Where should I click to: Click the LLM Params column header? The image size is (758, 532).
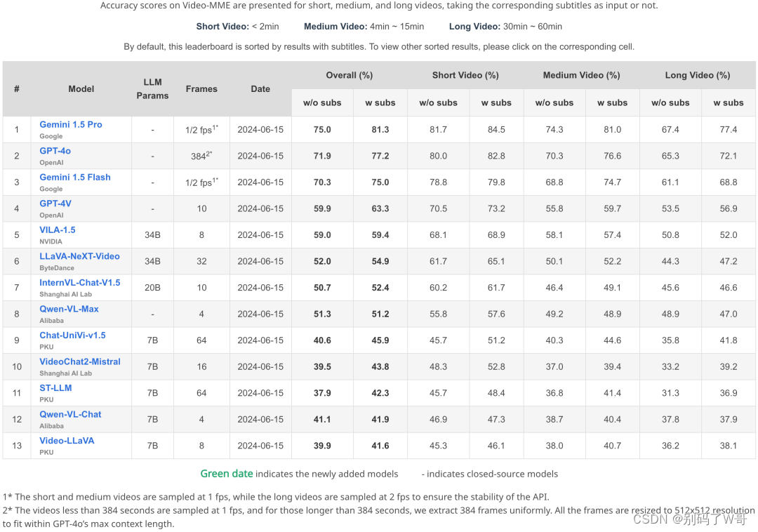coord(153,89)
